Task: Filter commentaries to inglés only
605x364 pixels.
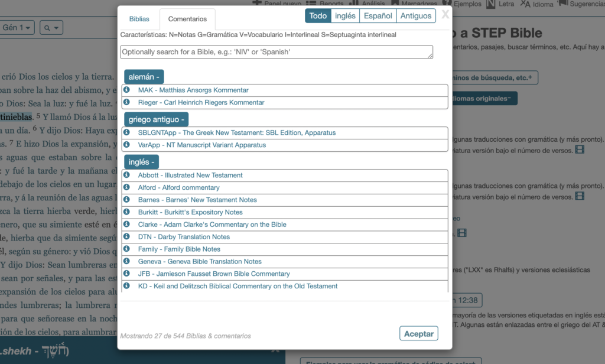Action: (x=345, y=15)
